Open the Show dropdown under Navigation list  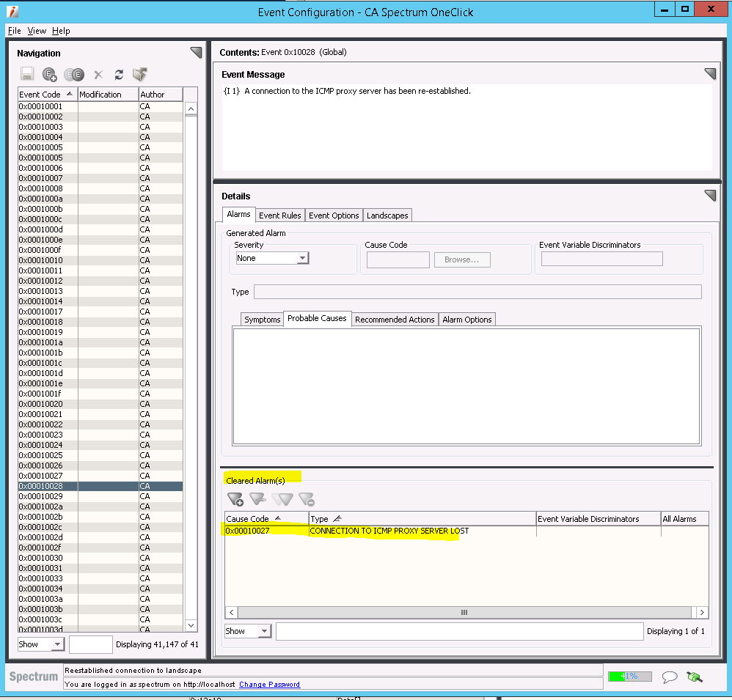click(x=57, y=644)
